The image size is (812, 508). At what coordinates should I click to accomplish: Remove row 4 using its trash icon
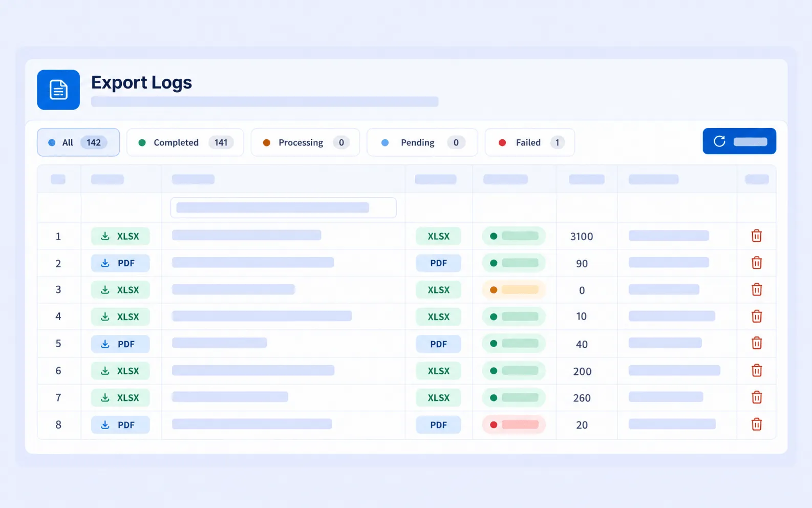tap(756, 316)
